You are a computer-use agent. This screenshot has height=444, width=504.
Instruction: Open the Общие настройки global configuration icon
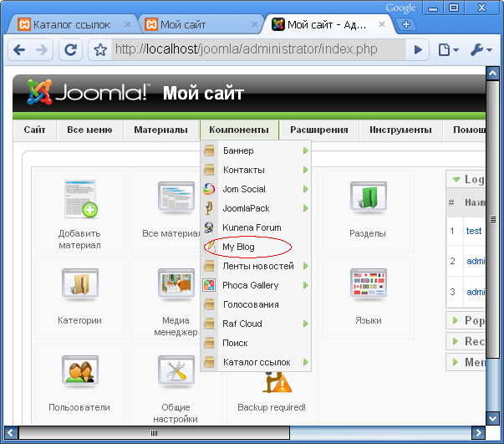pyautogui.click(x=176, y=371)
